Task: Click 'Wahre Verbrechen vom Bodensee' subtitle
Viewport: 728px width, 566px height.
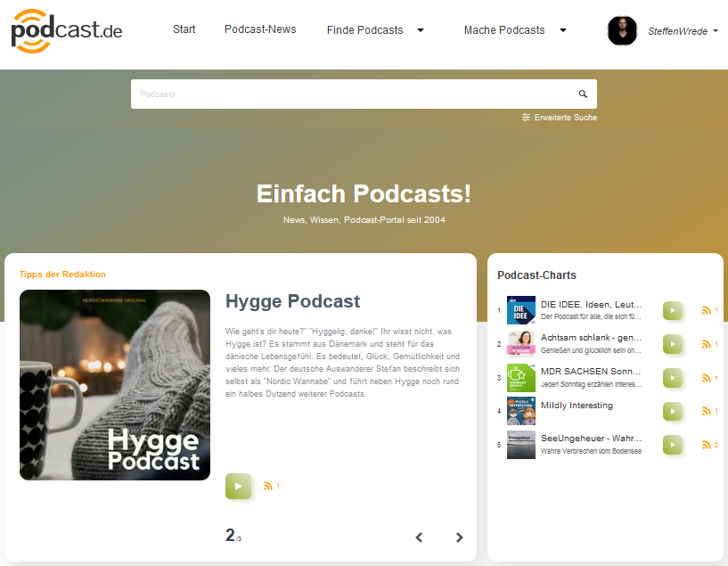Action: click(x=591, y=451)
